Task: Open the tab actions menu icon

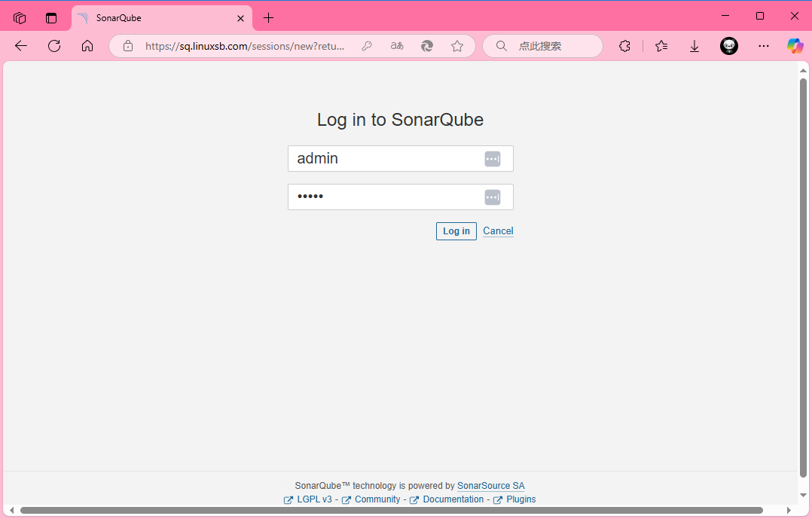Action: click(50, 18)
